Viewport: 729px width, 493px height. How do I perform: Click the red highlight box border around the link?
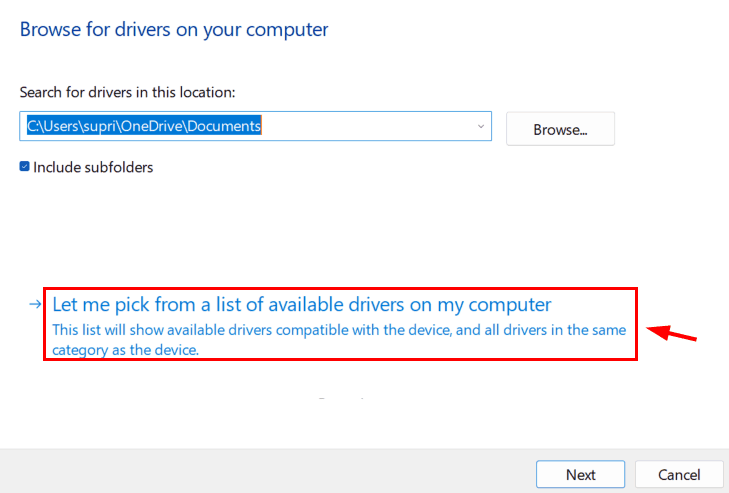click(340, 289)
